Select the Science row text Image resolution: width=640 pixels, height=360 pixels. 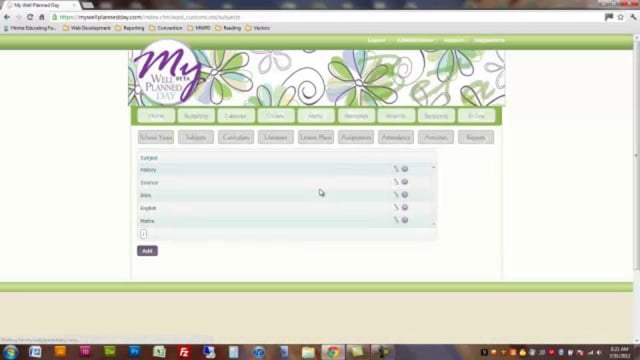tap(149, 182)
